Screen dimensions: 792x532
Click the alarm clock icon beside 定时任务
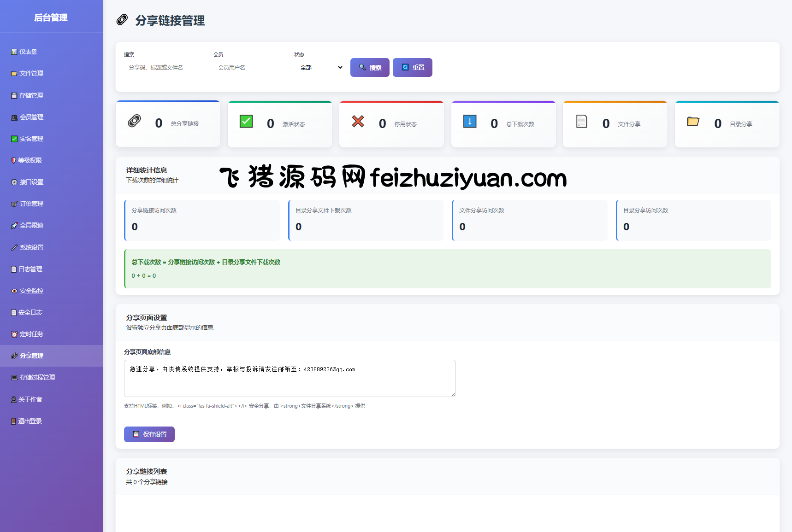point(14,334)
